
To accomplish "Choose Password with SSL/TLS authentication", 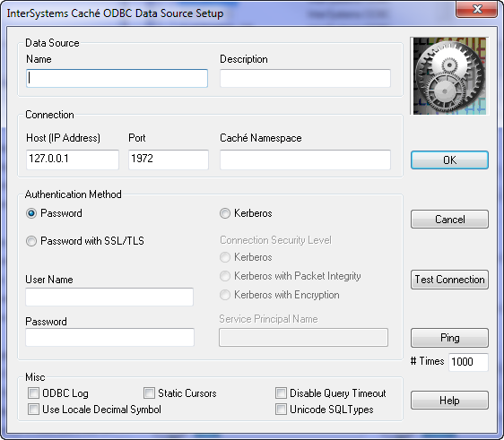I will 31,241.
